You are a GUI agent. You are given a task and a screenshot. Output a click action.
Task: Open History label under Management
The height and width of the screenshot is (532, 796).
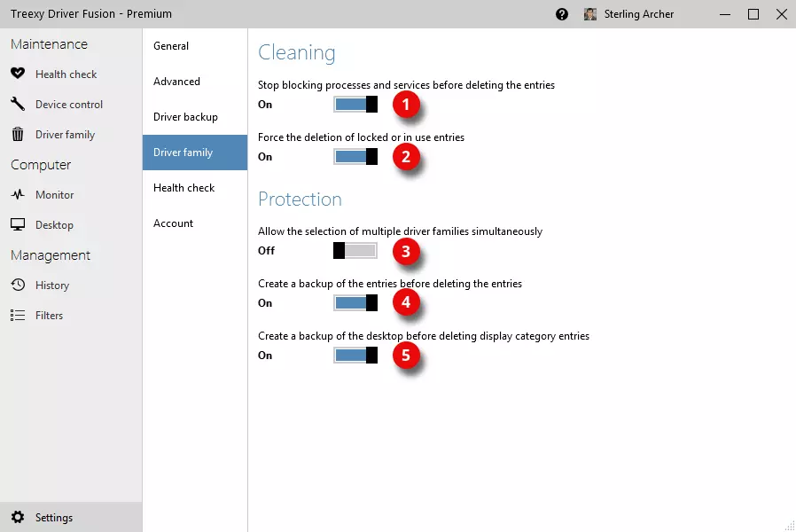52,286
